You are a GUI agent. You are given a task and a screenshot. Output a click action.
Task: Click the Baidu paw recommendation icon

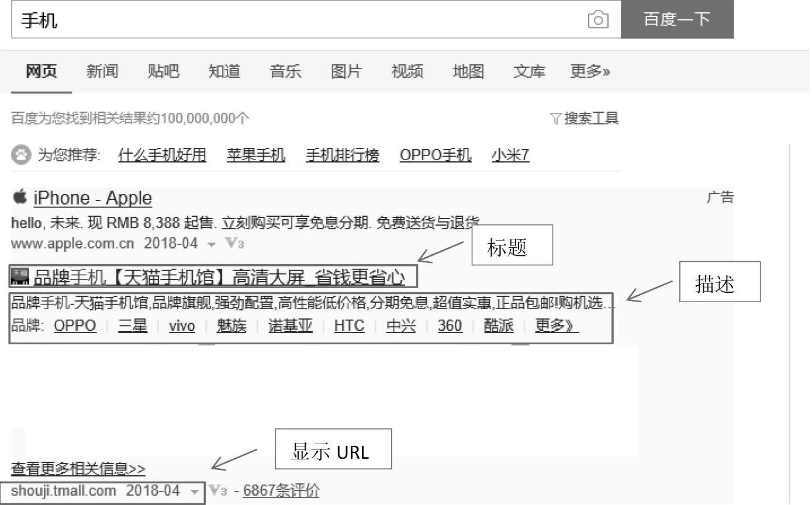pos(21,155)
